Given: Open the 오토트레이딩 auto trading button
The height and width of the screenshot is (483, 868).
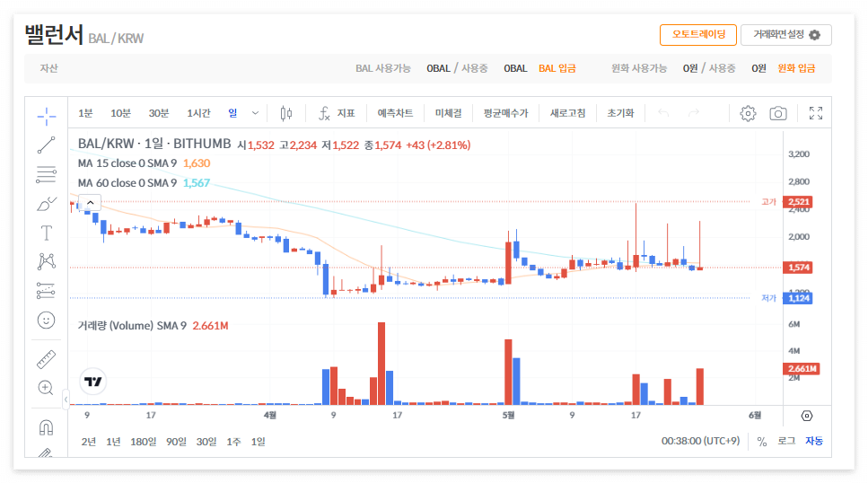Looking at the screenshot, I should 698,35.
